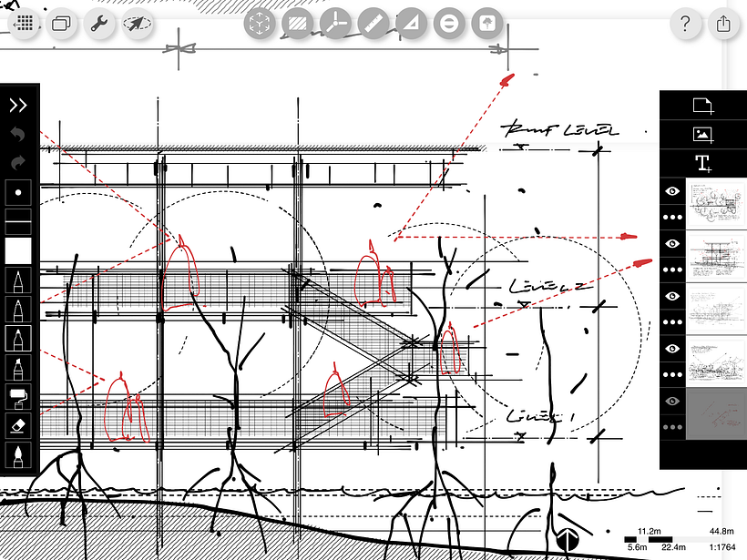Collapse the left tool panel with the double arrows
This screenshot has width=747, height=560.
[16, 104]
